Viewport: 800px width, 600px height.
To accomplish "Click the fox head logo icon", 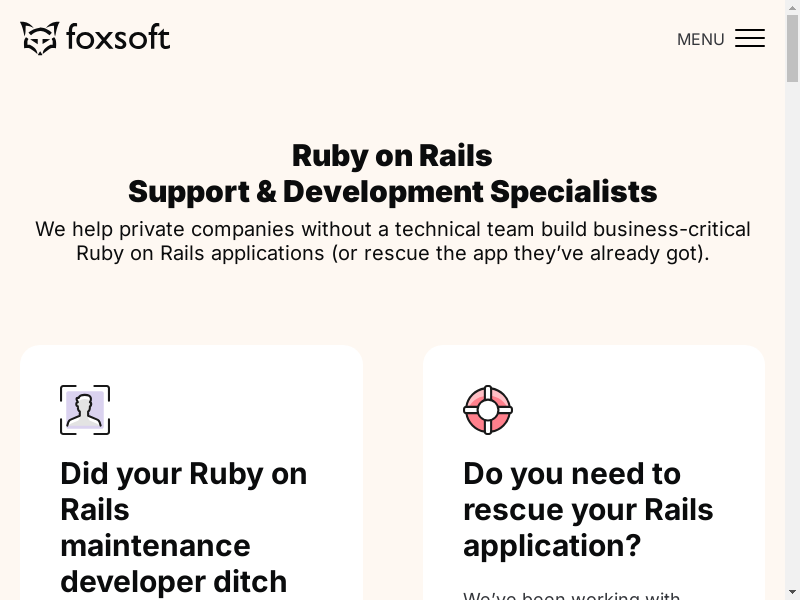I will point(40,38).
